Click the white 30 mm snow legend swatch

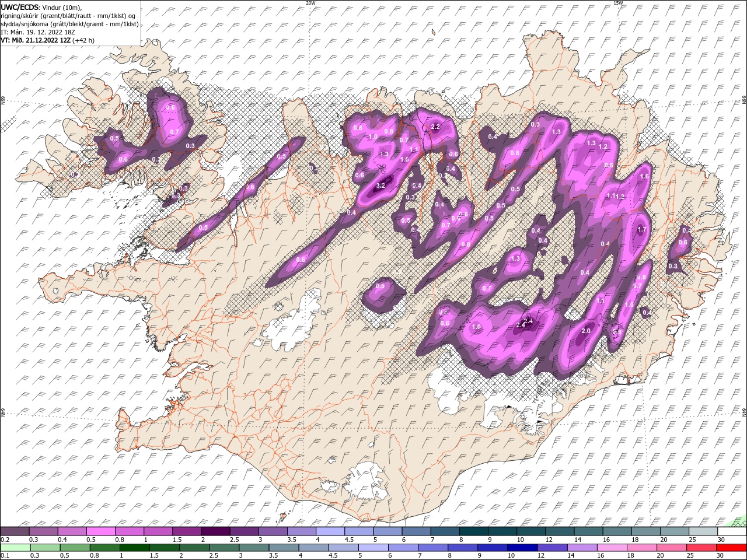(x=732, y=531)
